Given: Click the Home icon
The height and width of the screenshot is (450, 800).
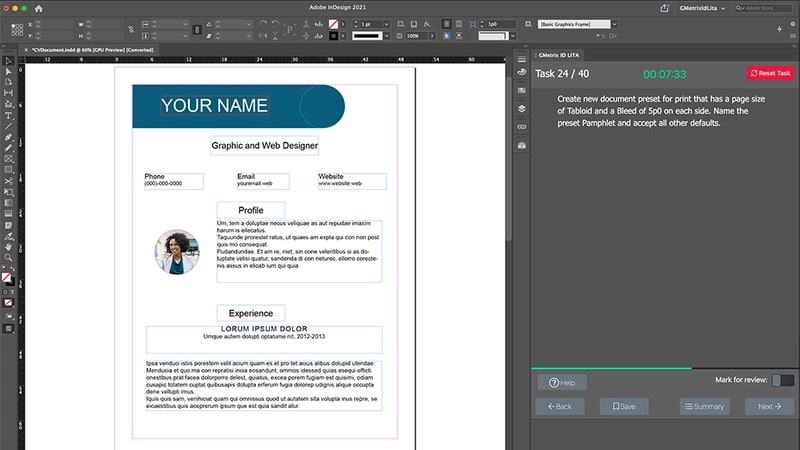Looking at the screenshot, I should tap(39, 8).
